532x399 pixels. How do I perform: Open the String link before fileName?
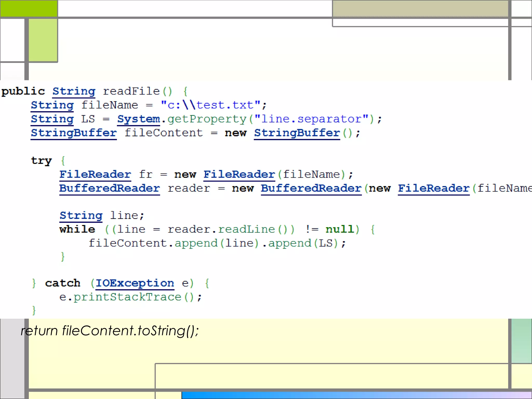[52, 105]
